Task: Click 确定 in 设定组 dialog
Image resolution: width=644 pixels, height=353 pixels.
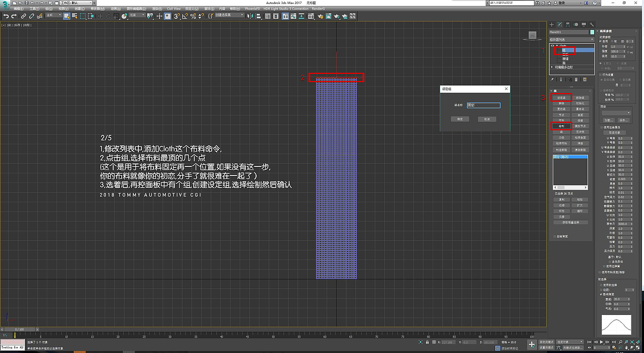Action: click(460, 119)
